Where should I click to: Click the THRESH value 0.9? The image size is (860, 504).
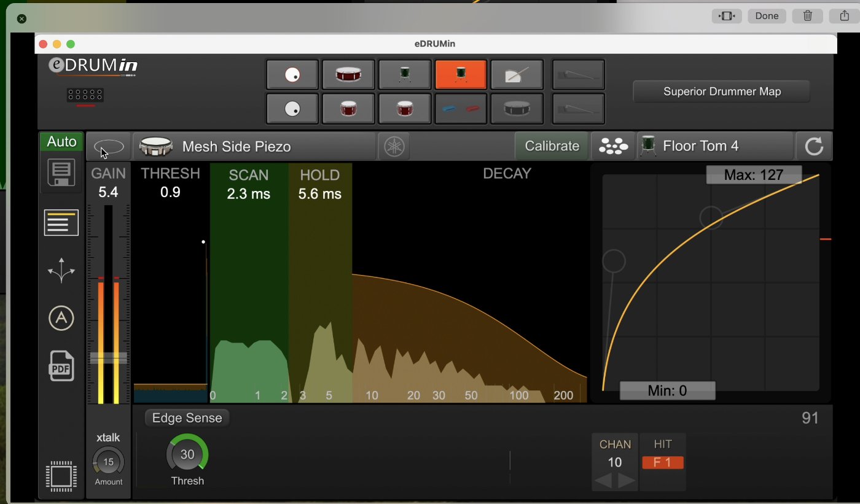click(170, 193)
